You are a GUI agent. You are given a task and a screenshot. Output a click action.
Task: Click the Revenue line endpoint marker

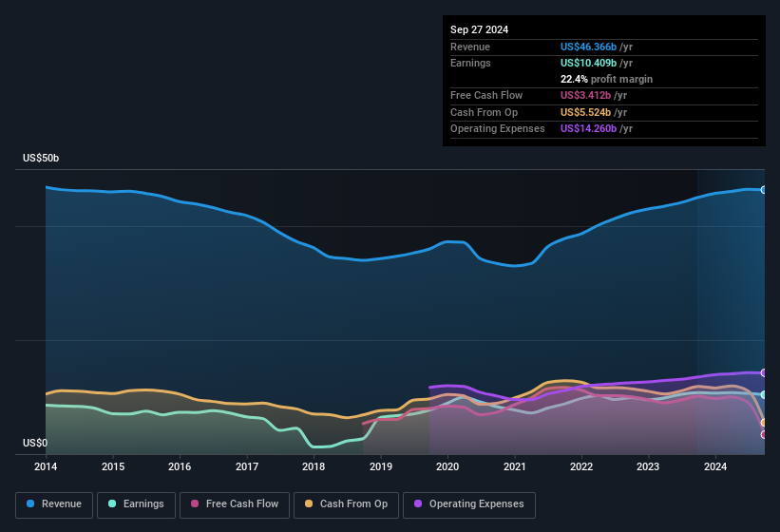764,190
